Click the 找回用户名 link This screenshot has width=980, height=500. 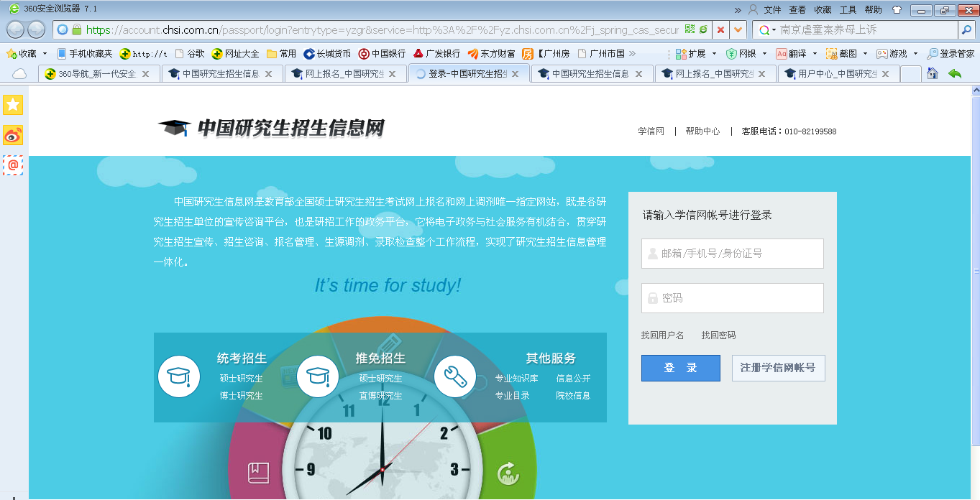[663, 335]
